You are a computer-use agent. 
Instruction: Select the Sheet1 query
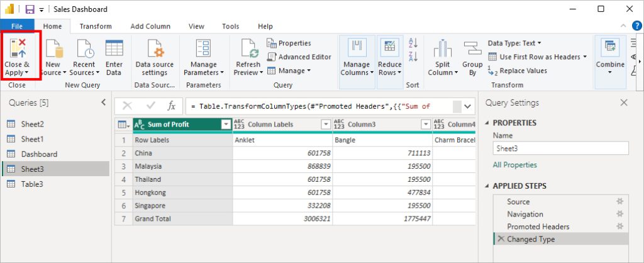point(55,139)
